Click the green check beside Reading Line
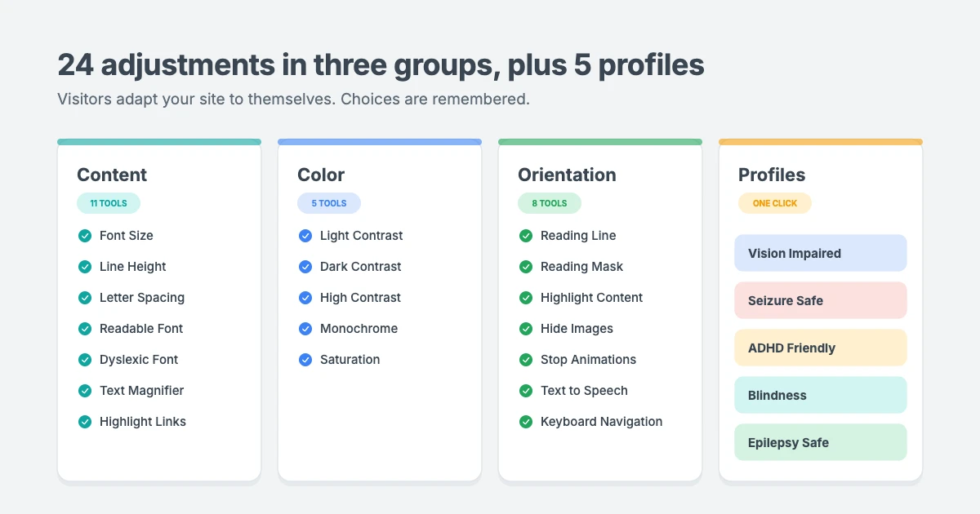The image size is (980, 514). [526, 236]
